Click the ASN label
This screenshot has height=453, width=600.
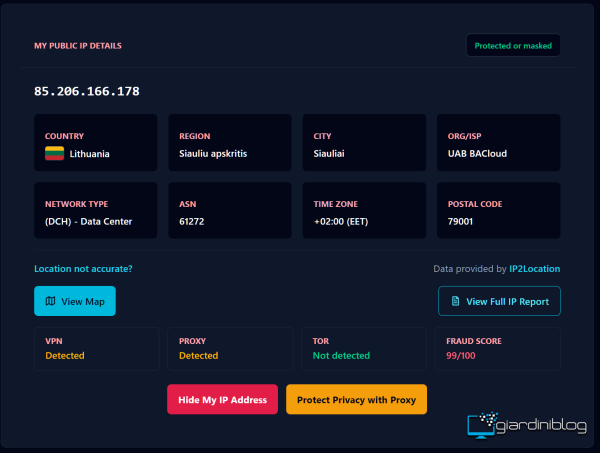(x=188, y=204)
